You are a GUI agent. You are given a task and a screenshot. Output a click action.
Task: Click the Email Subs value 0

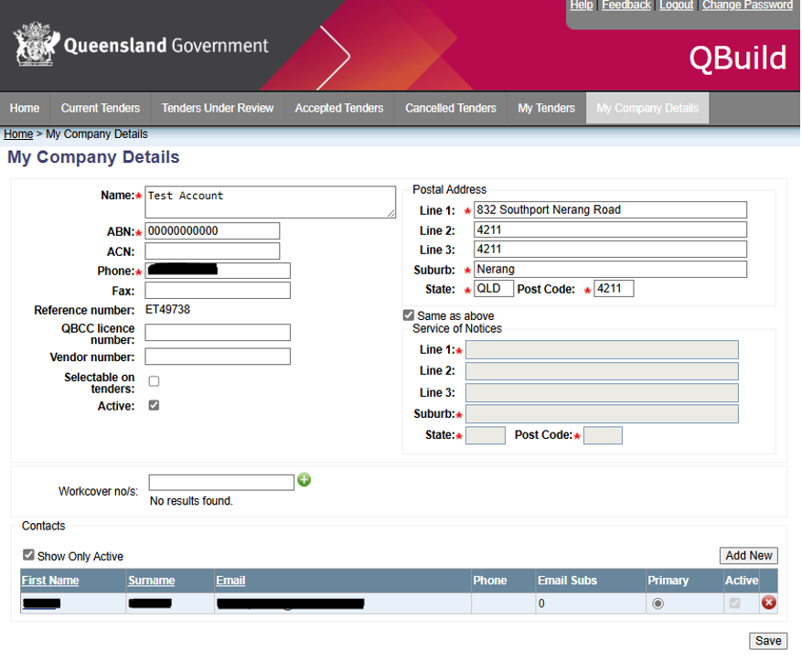point(541,603)
